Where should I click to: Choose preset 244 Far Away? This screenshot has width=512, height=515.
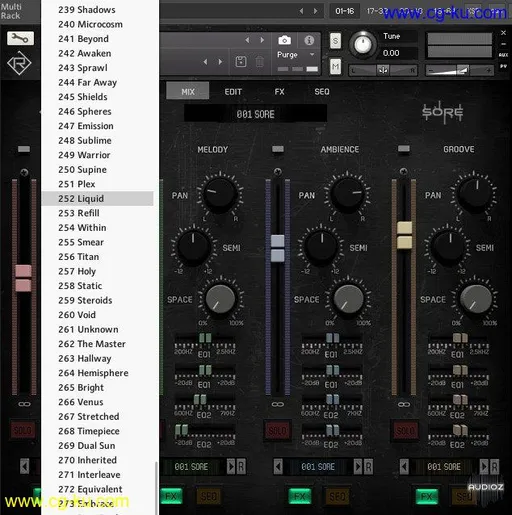click(97, 82)
